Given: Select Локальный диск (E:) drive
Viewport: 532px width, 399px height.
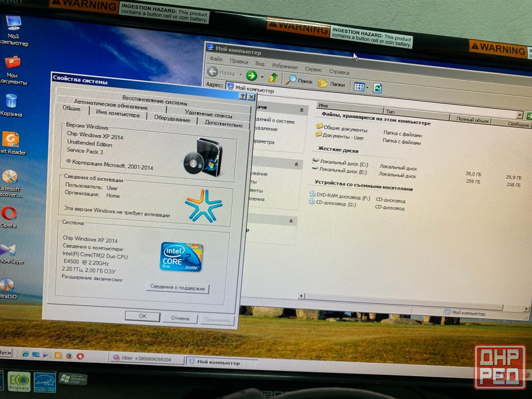Looking at the screenshot, I should 339,171.
